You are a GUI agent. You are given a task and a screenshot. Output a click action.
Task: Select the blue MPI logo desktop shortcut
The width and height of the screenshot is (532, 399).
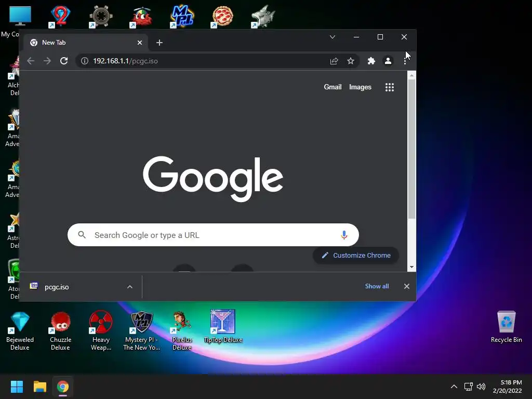[x=182, y=16]
